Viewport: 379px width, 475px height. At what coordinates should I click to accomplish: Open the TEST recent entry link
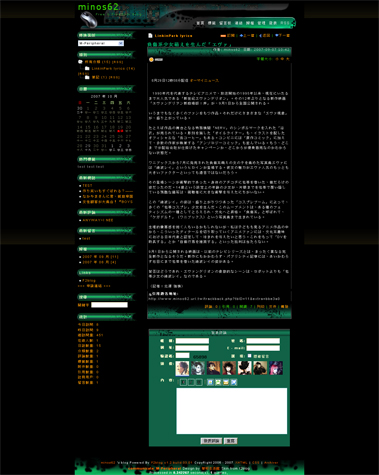[87, 185]
